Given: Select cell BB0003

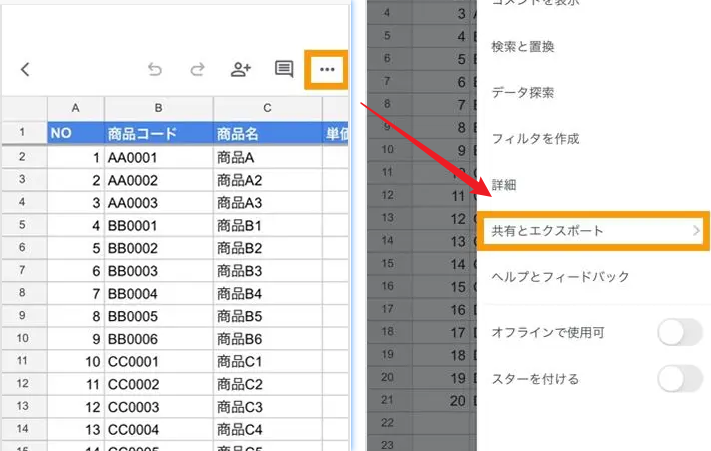Looking at the screenshot, I should pos(159,271).
